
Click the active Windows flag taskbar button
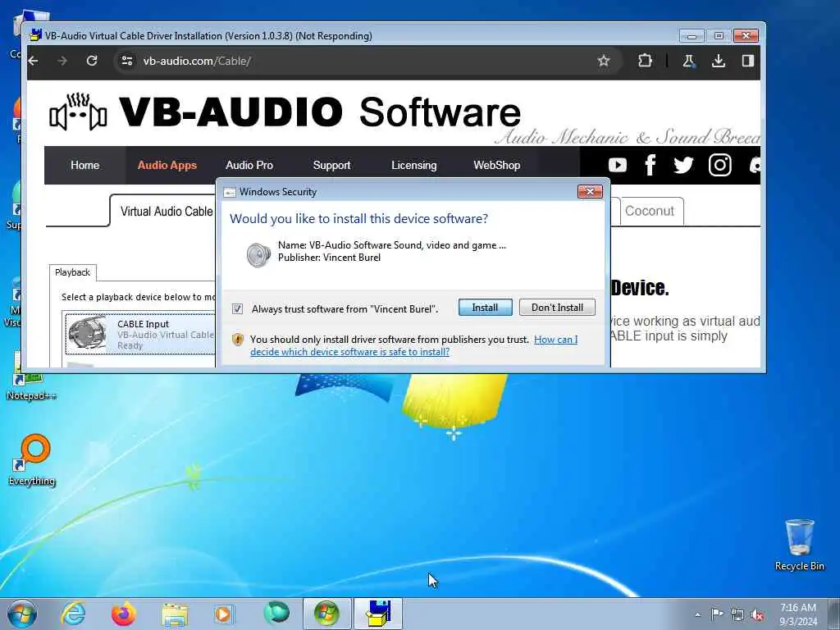326,614
